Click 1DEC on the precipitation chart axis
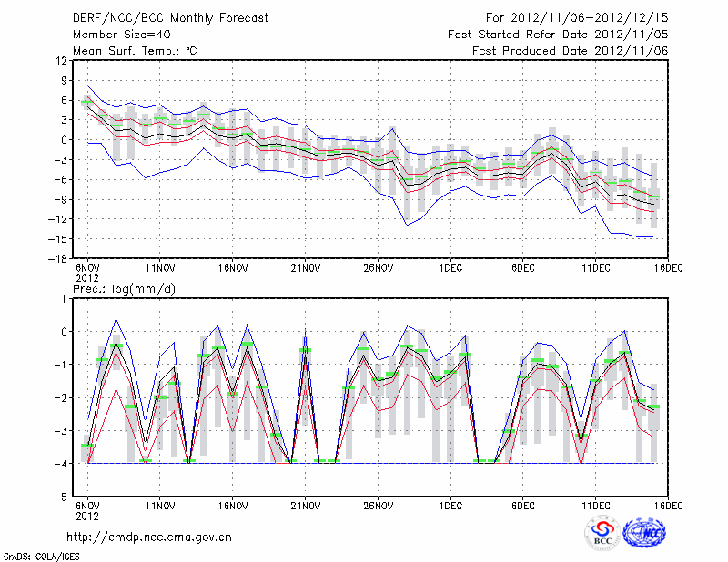 pos(450,507)
